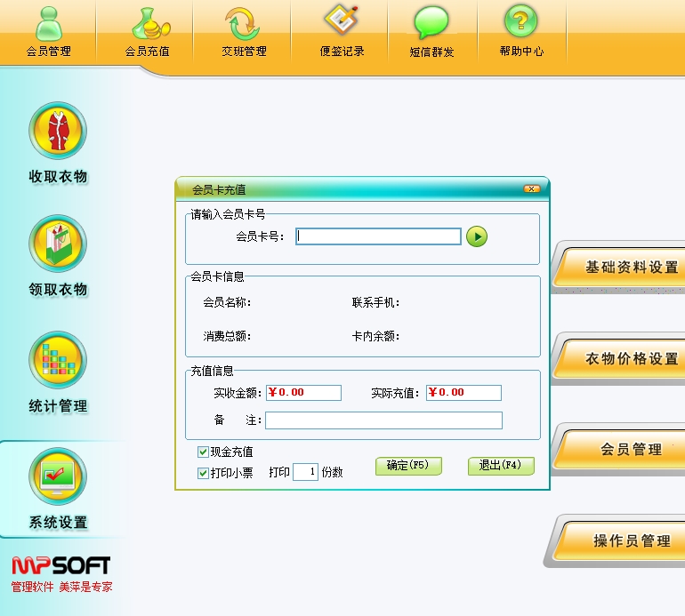Focus the 实收金额 amount field
This screenshot has height=616, width=685.
pos(302,393)
